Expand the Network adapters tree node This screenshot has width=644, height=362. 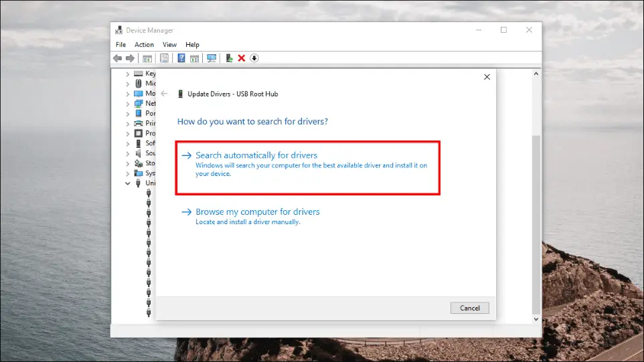pyautogui.click(x=128, y=104)
